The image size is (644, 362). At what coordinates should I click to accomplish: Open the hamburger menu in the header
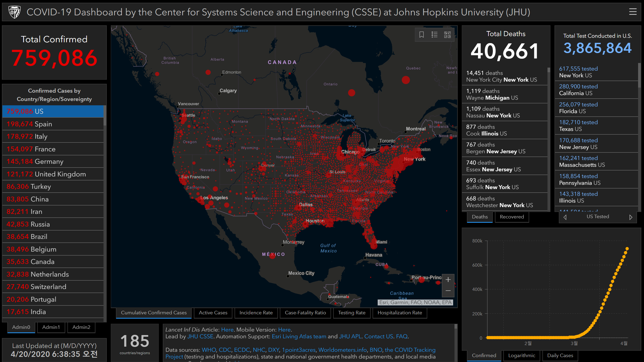(633, 12)
